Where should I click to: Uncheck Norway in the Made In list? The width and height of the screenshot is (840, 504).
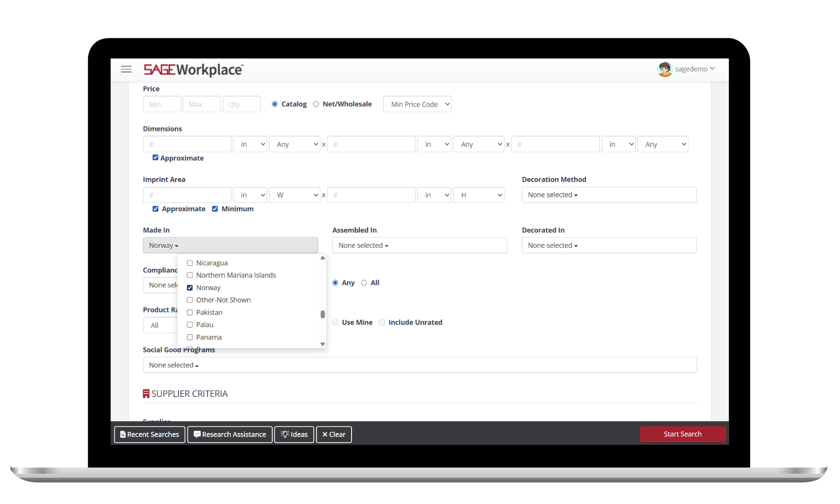(190, 288)
